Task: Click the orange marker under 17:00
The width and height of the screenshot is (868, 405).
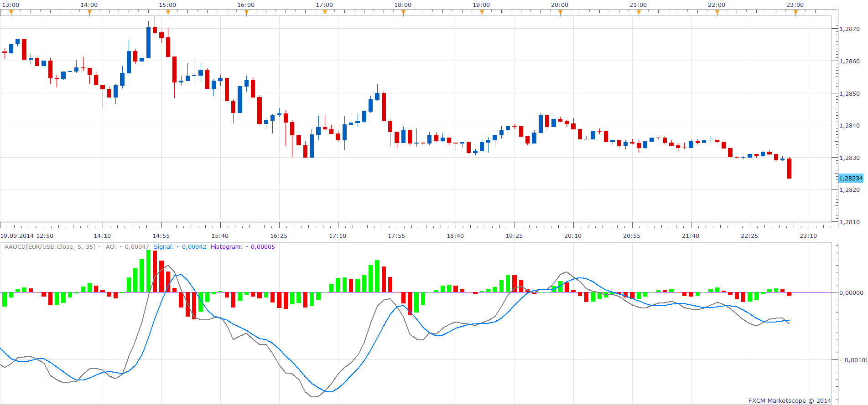Action: click(325, 13)
